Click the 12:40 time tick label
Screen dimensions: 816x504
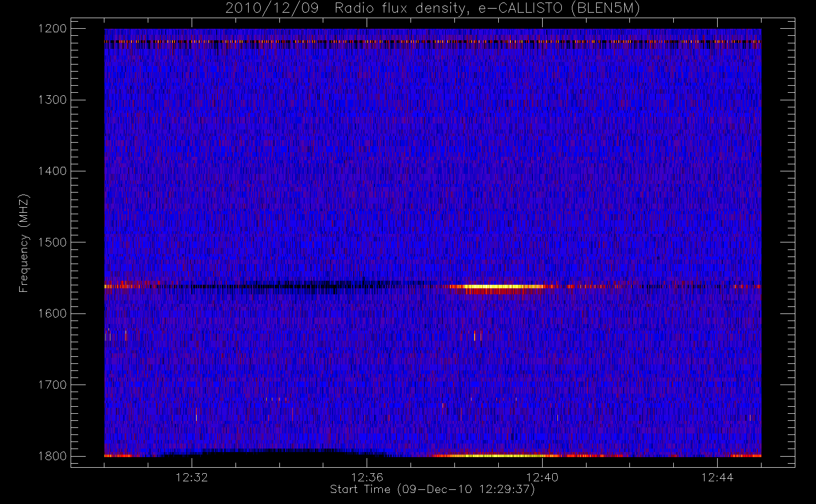pos(542,477)
